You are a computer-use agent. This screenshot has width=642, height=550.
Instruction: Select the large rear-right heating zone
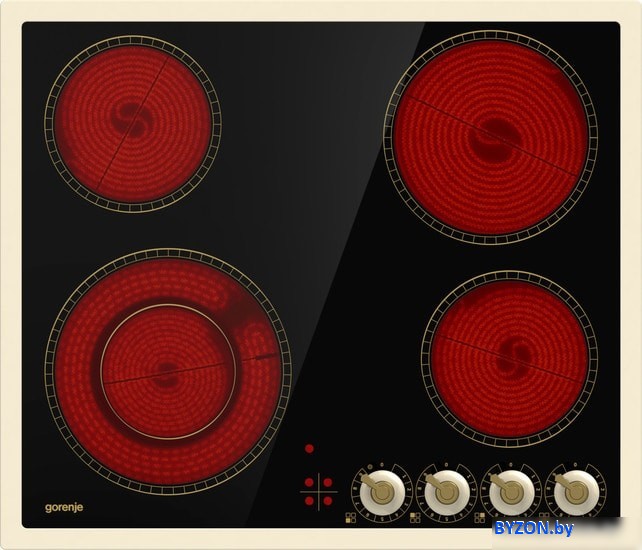point(491,138)
